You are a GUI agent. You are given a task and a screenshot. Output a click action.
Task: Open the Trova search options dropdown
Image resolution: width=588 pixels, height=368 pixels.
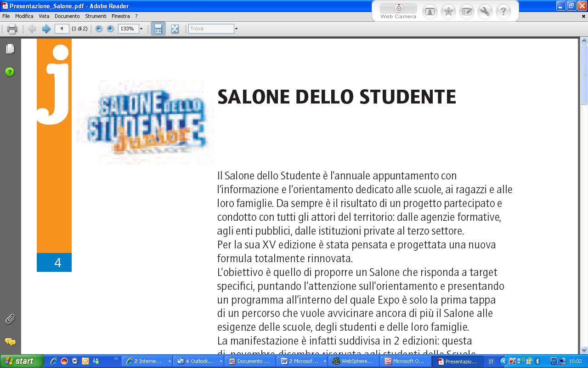tap(236, 29)
